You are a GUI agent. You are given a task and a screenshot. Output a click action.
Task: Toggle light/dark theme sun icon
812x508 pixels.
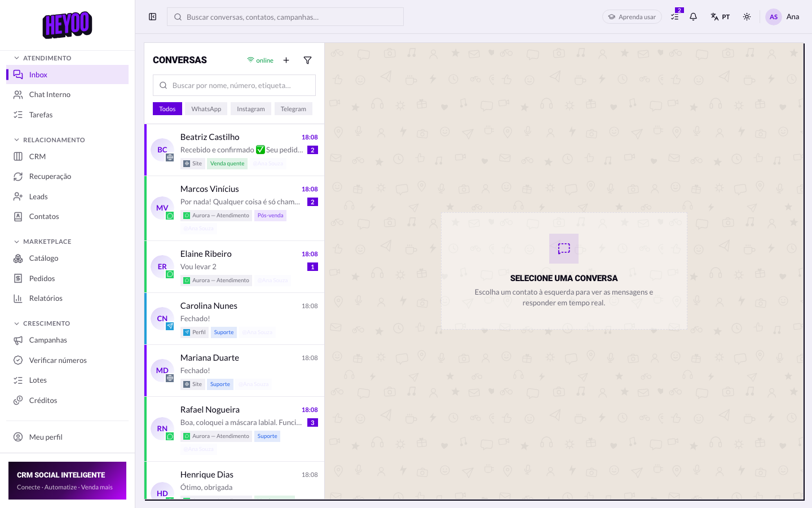click(x=747, y=17)
